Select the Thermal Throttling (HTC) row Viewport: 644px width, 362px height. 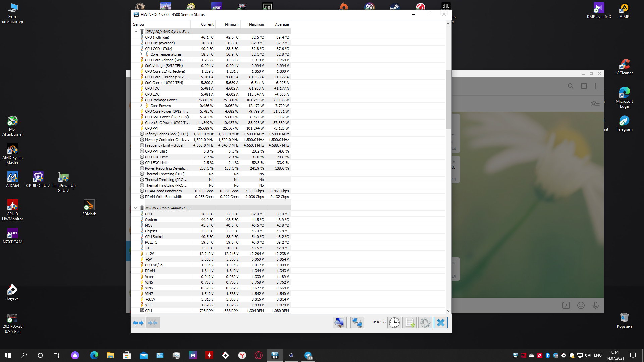pos(164,174)
